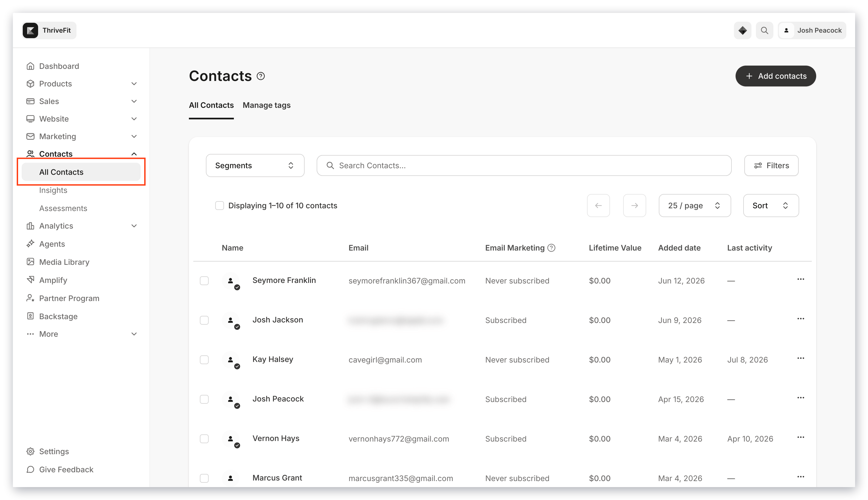Click the Contacts help question-mark icon
The image size is (868, 500).
pyautogui.click(x=261, y=76)
